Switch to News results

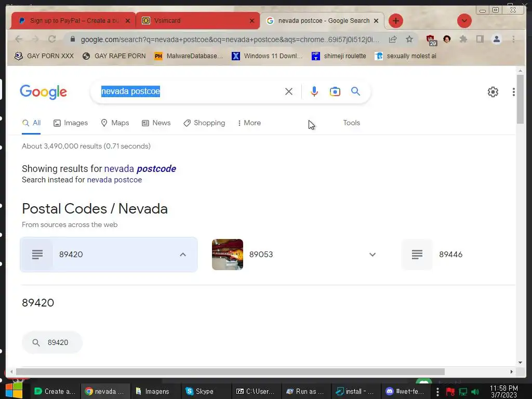point(156,123)
